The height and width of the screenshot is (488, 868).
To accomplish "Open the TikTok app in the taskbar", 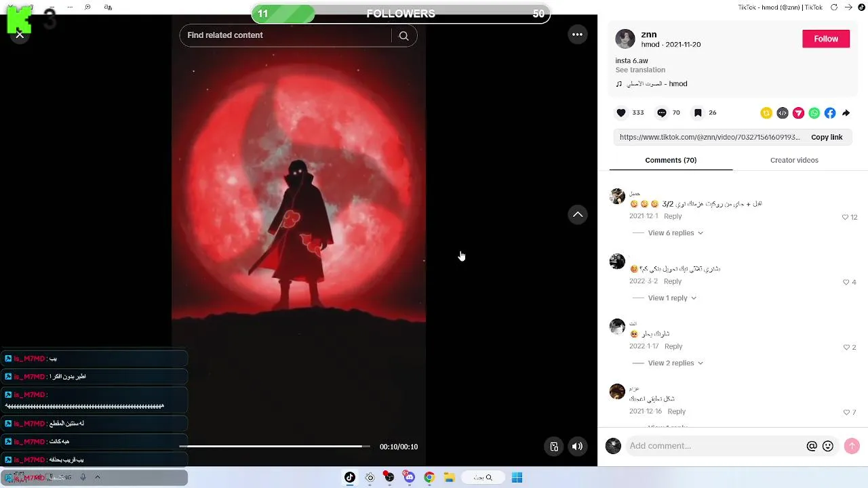I will 350,477.
